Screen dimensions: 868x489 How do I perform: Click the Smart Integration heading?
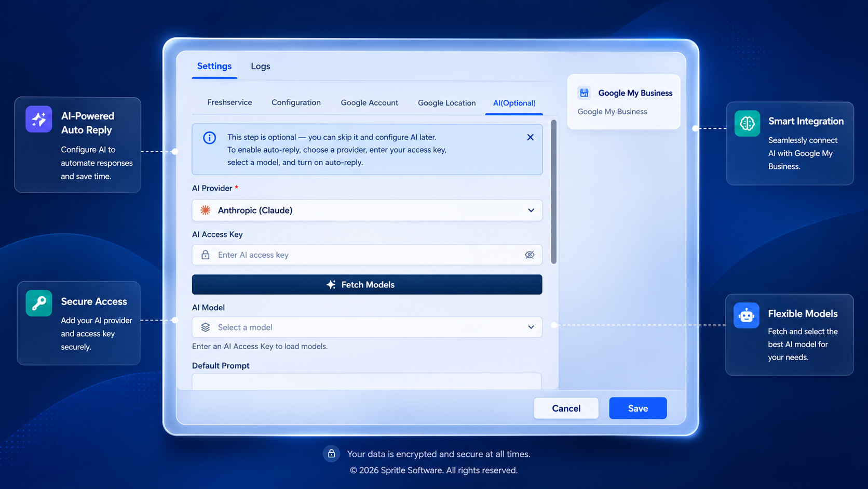(806, 121)
